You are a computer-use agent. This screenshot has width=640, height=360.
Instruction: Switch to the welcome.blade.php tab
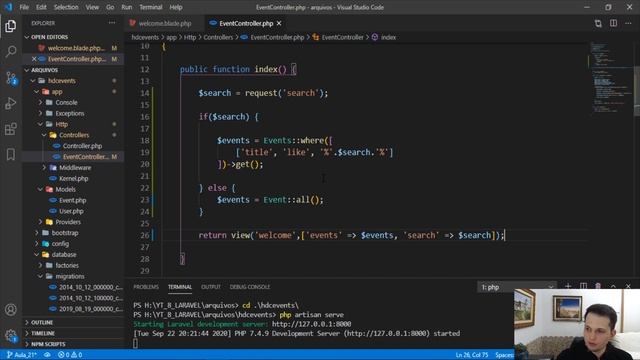pos(164,24)
